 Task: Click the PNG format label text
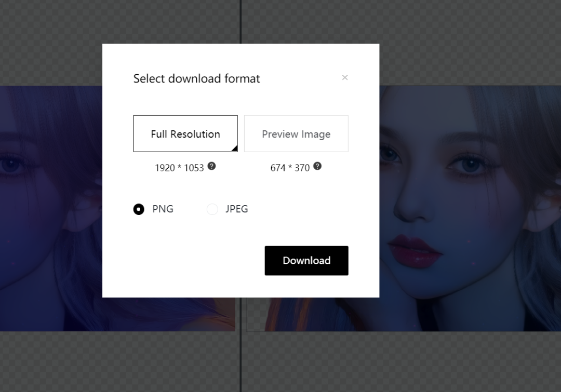click(163, 209)
